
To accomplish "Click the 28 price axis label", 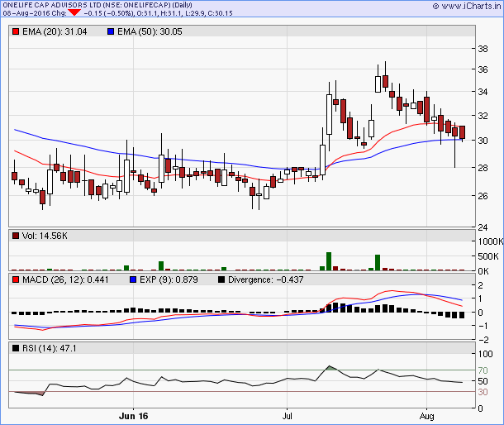I will coord(483,168).
